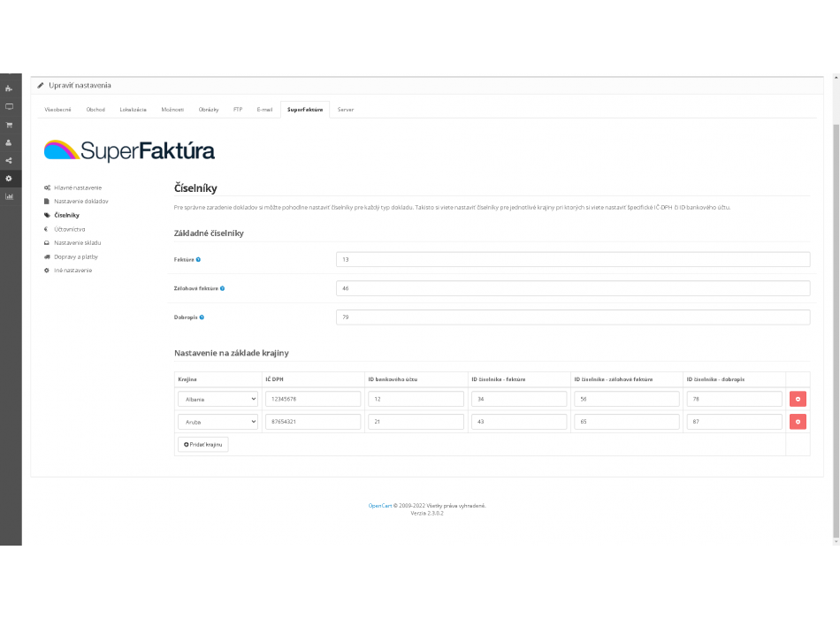Switch to the E-mail tab
Image resolution: width=840 pixels, height=619 pixels.
264,110
